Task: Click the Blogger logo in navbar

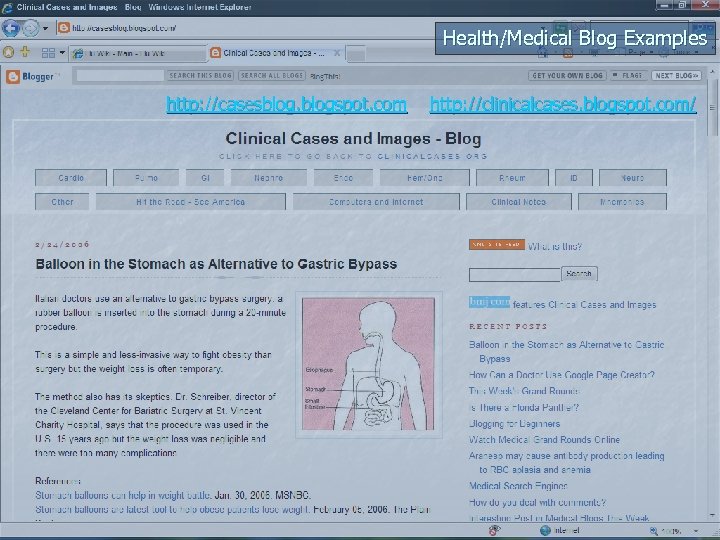Action: pos(32,76)
